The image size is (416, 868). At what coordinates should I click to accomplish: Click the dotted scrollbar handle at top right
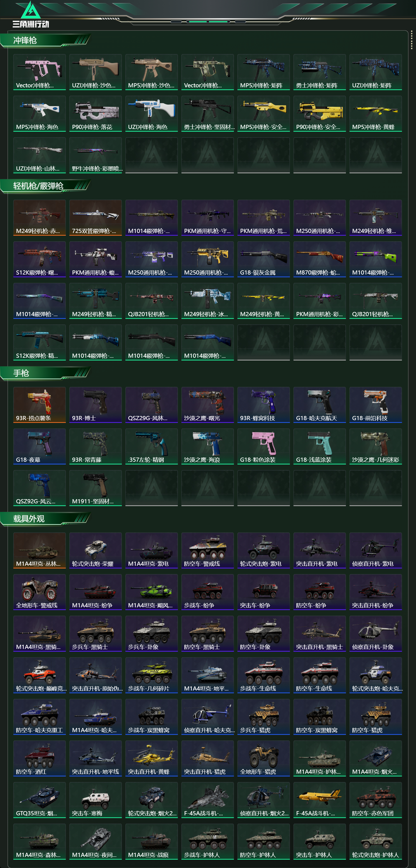click(x=411, y=41)
